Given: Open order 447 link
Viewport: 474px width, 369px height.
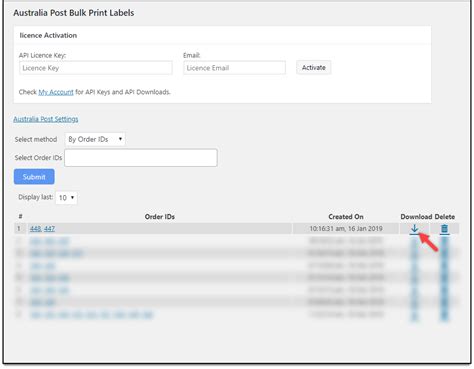Looking at the screenshot, I should point(49,229).
